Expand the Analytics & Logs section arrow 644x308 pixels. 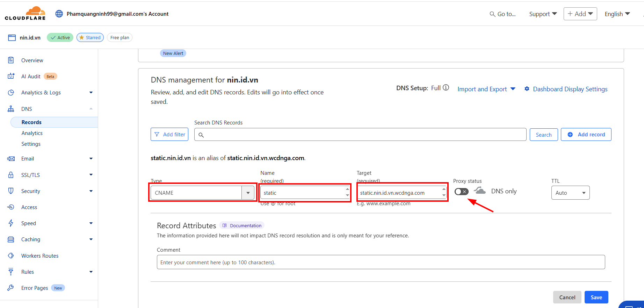click(x=91, y=93)
